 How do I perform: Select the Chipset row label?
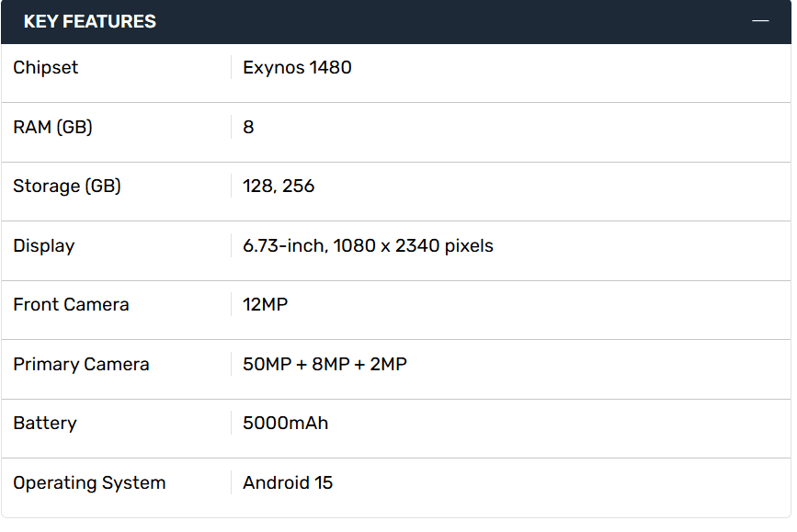pyautogui.click(x=45, y=68)
